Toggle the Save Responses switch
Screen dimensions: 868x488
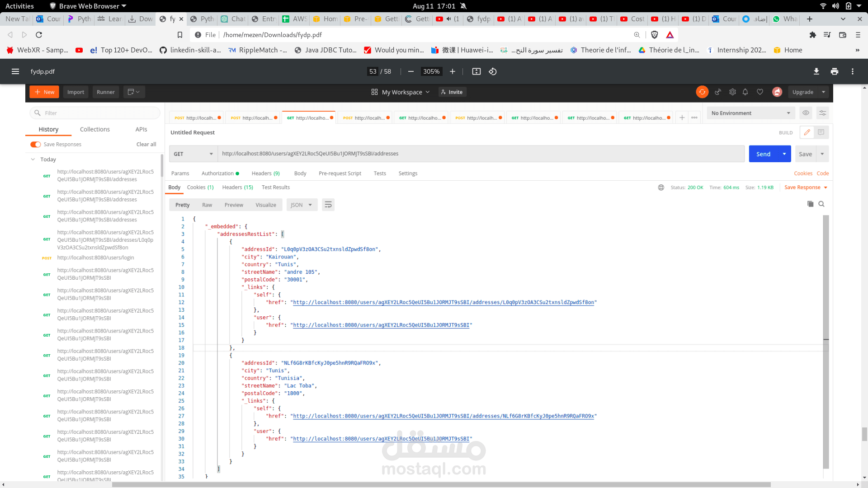[35, 145]
